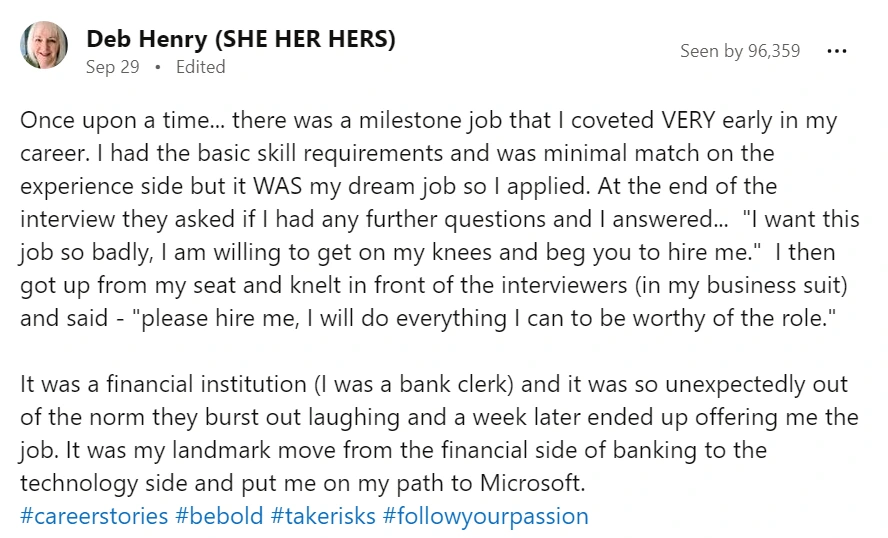Click the capitalized word VERY
Screen dimensions: 888x538
click(x=688, y=121)
